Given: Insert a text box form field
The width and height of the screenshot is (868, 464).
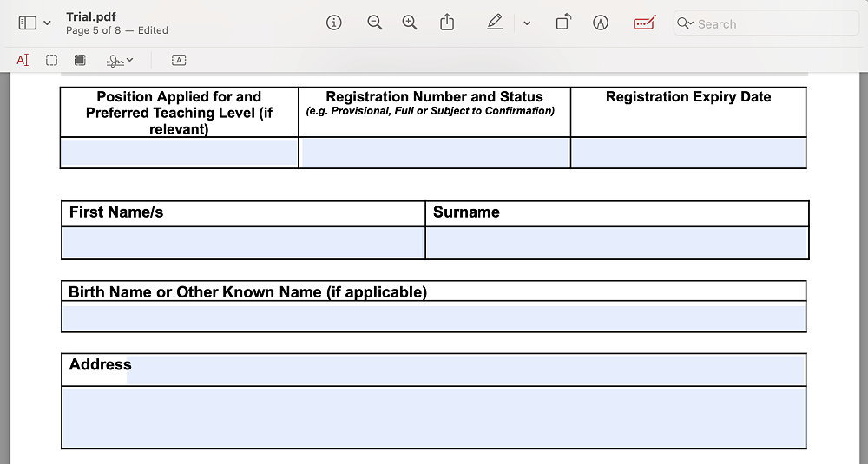Looking at the screenshot, I should 179,60.
